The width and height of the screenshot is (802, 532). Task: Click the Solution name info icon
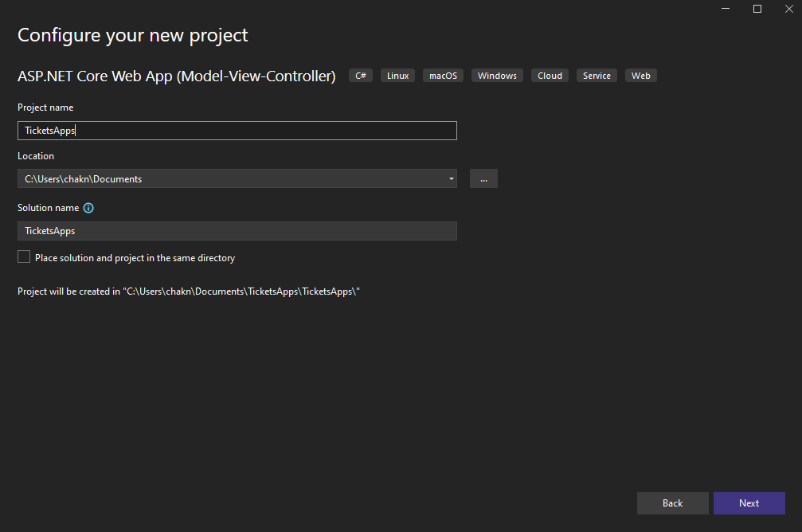[88, 208]
